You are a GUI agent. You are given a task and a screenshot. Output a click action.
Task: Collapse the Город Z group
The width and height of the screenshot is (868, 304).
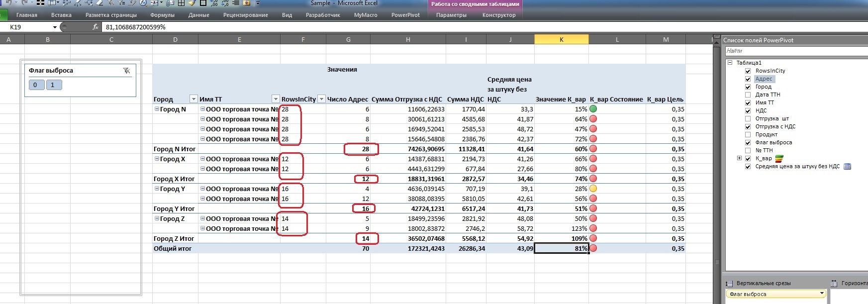tap(157, 218)
